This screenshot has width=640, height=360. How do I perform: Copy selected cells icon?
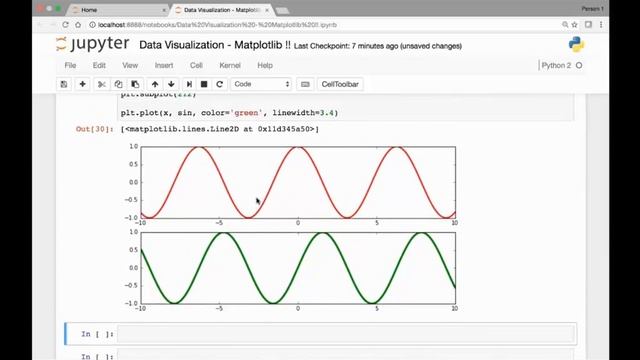click(118, 84)
